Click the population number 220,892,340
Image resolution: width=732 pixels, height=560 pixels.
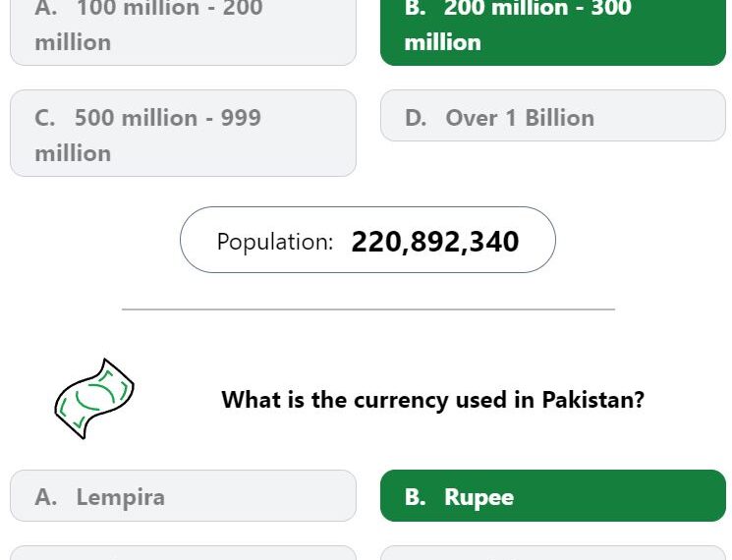pos(435,243)
